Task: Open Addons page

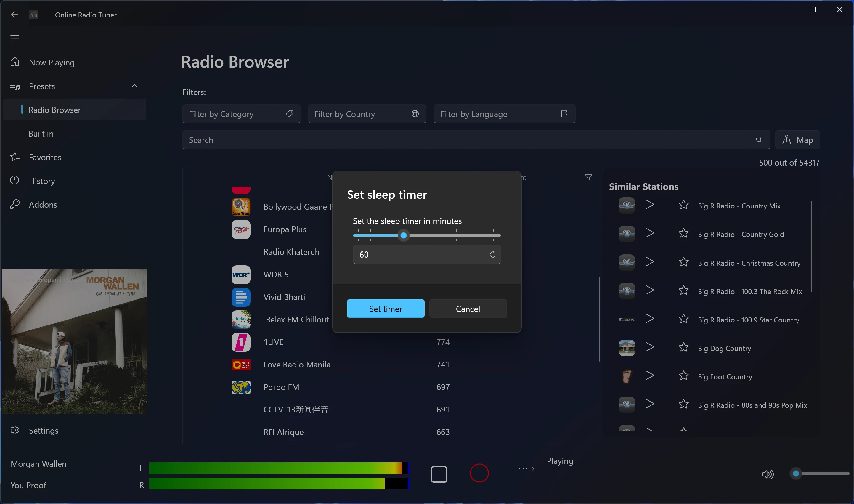Action: coord(74,204)
